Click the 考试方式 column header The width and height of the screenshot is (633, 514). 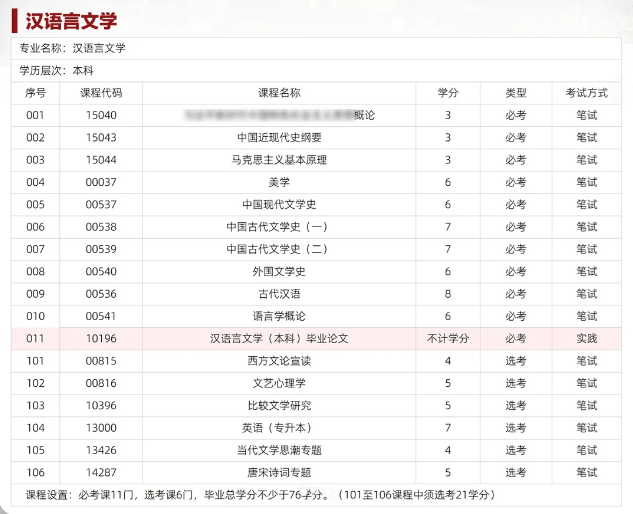[x=587, y=93]
